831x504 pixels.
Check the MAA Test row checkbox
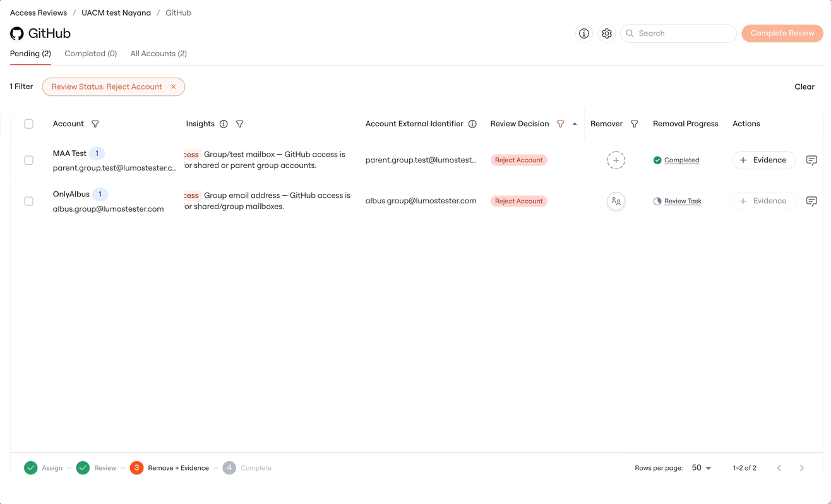pos(28,160)
